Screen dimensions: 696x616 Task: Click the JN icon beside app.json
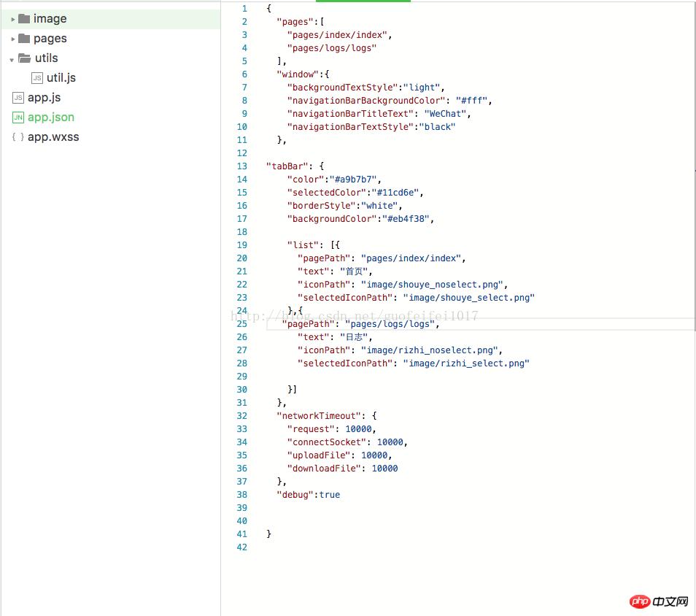click(x=18, y=118)
